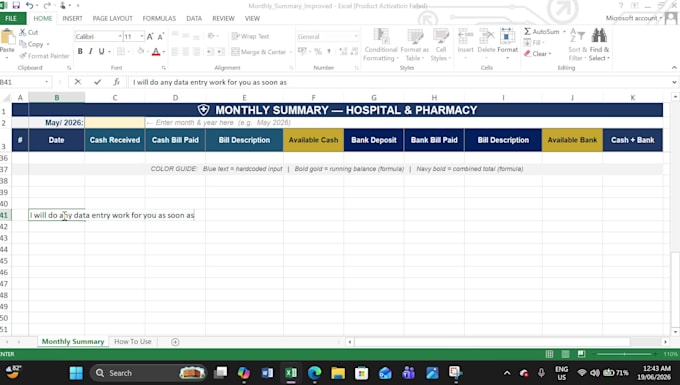Open Conditional Formatting menu
680x385 pixels.
[381, 45]
